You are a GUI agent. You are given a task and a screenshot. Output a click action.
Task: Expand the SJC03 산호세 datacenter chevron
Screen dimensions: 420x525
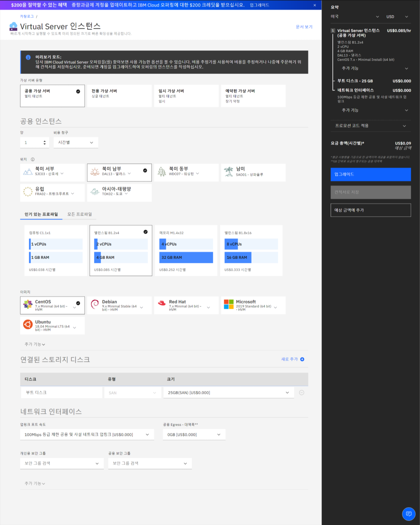[62, 174]
